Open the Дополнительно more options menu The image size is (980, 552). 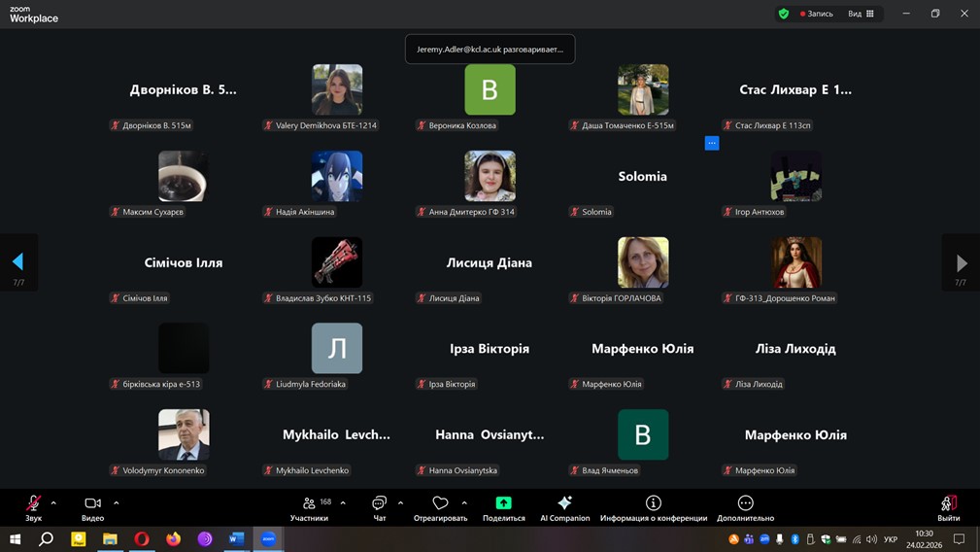pyautogui.click(x=745, y=503)
